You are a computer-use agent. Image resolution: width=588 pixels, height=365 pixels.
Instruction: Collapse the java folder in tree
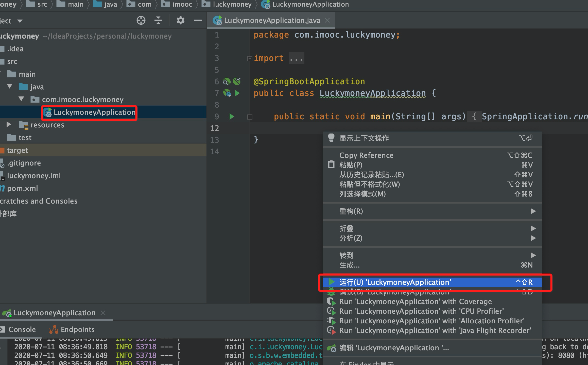pyautogui.click(x=10, y=86)
